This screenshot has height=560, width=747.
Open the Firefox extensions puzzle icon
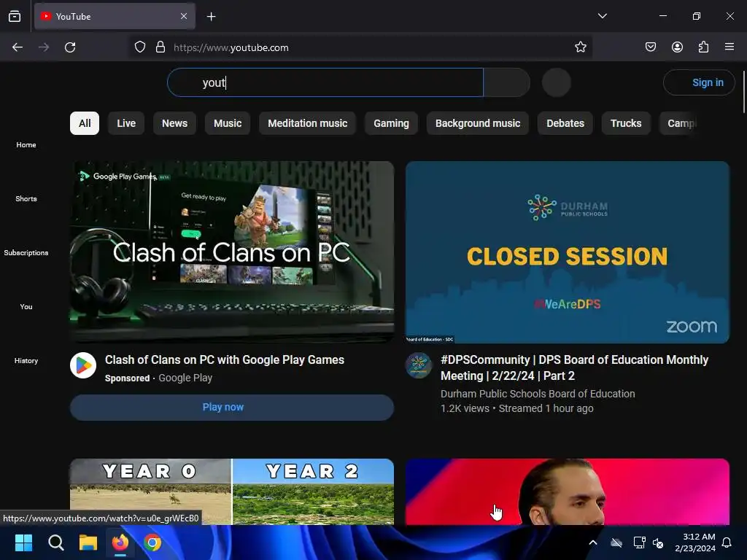pyautogui.click(x=703, y=47)
